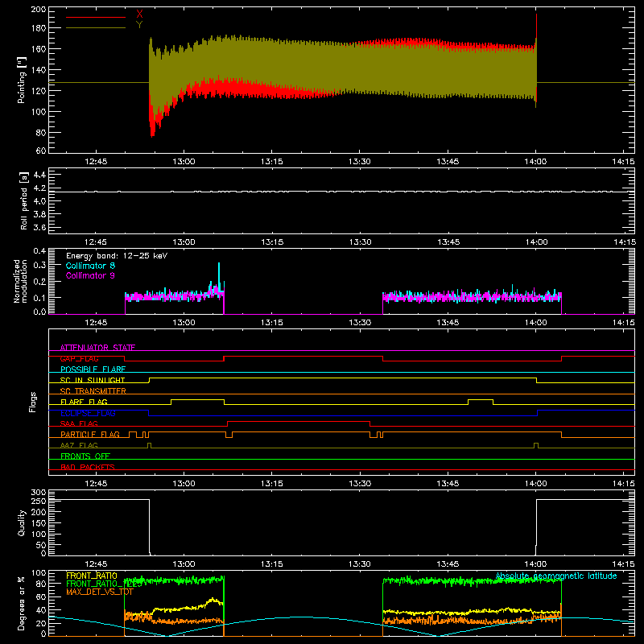Click the 80 value on Pointing axis
The image size is (644, 644).
click(41, 133)
